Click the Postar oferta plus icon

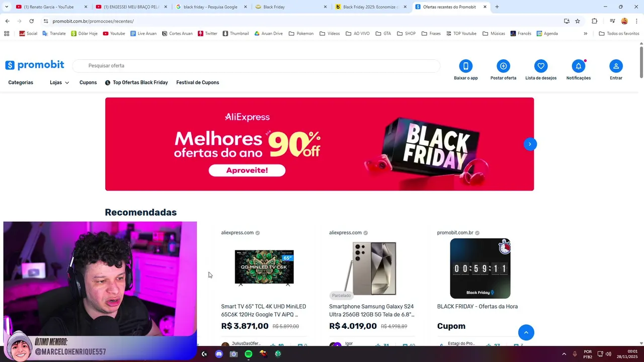pyautogui.click(x=503, y=66)
